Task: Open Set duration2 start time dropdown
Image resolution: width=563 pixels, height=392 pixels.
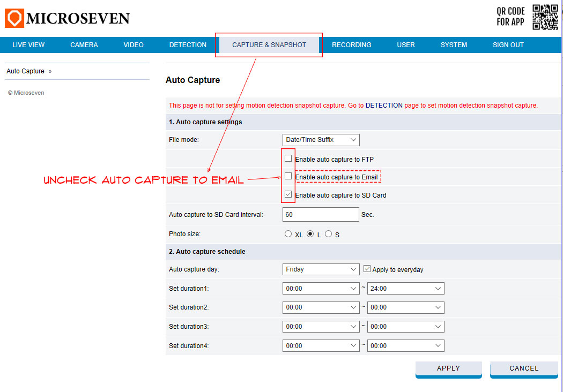Action: coord(321,307)
